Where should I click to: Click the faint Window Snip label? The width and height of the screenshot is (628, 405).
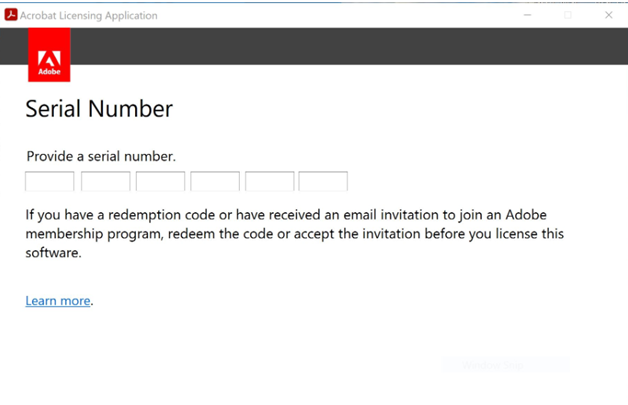[x=492, y=365]
